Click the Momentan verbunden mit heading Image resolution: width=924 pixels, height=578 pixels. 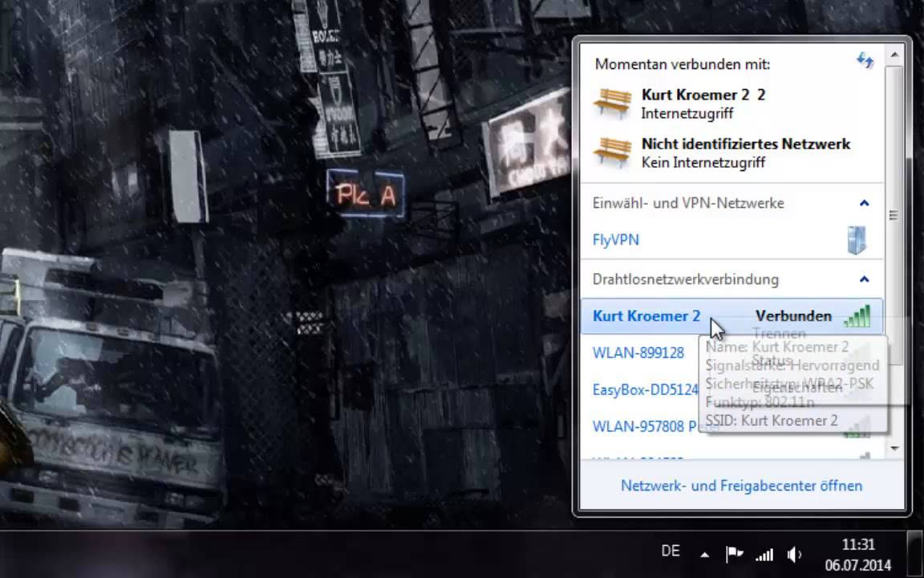(683, 63)
